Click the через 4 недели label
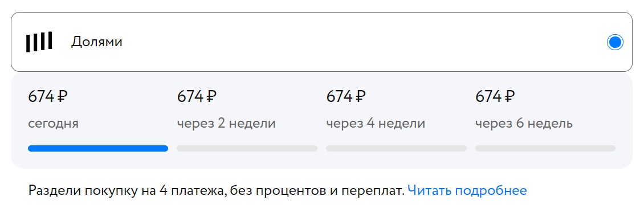Screen dimensions: 644x208 (376, 123)
